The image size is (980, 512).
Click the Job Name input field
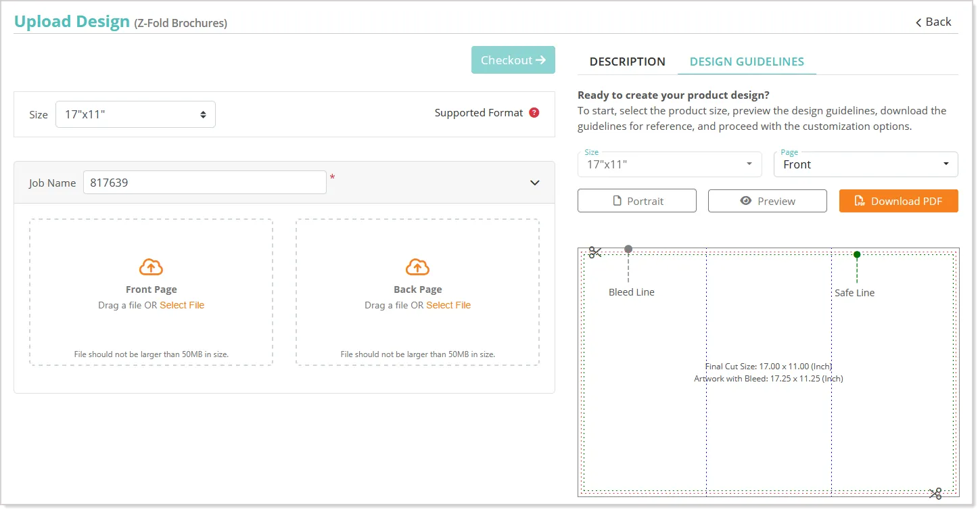pyautogui.click(x=205, y=183)
